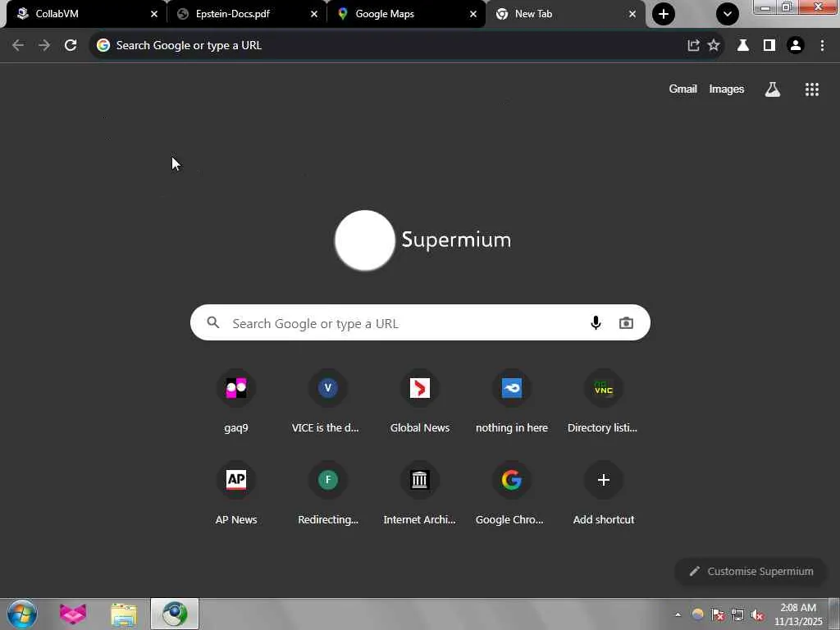
Task: Bookmark this tab with the star icon
Action: click(x=714, y=46)
